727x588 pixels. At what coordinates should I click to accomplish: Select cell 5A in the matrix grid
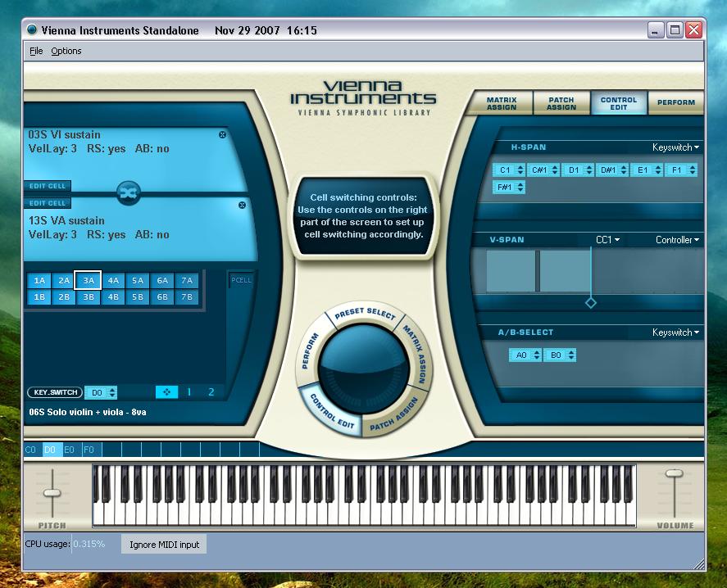(138, 280)
